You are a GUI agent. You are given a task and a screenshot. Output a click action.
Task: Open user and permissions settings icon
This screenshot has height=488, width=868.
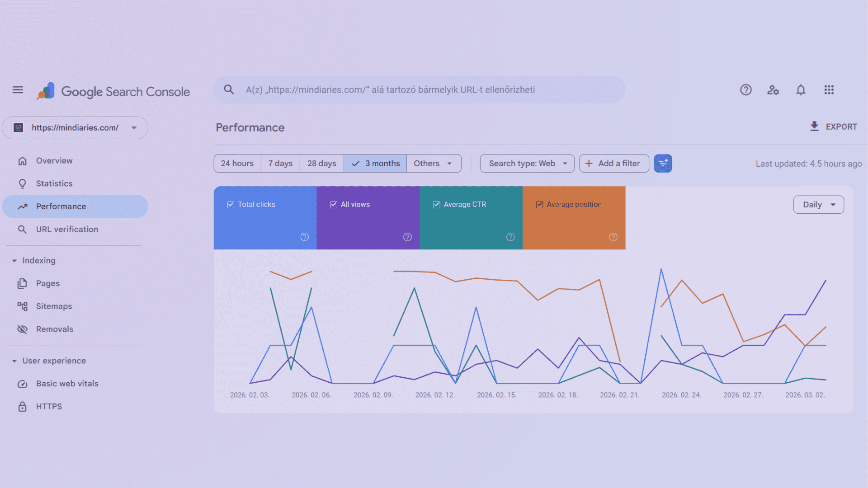coord(773,90)
